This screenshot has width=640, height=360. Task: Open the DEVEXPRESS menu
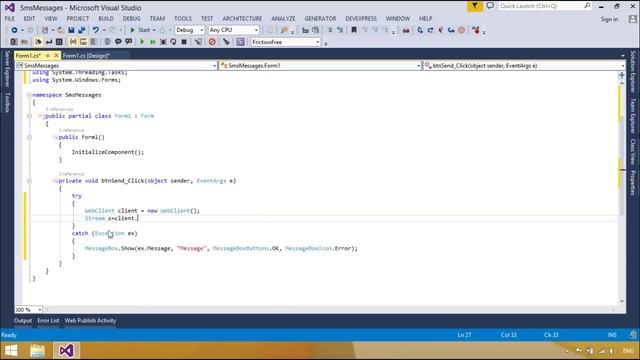click(x=361, y=19)
